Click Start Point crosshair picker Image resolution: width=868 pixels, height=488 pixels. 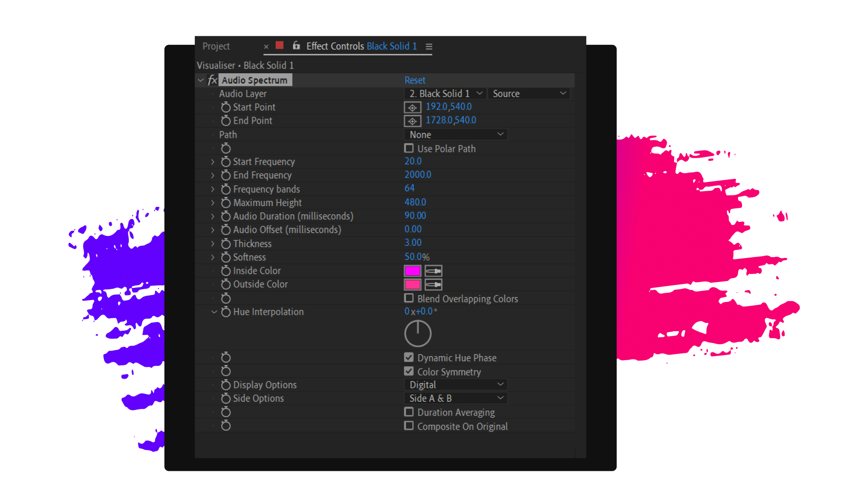pyautogui.click(x=412, y=108)
